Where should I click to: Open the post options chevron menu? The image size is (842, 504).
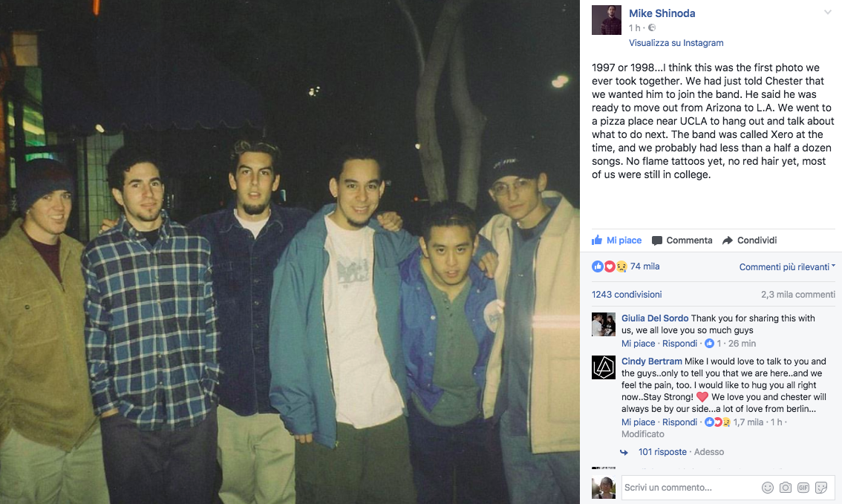(827, 13)
